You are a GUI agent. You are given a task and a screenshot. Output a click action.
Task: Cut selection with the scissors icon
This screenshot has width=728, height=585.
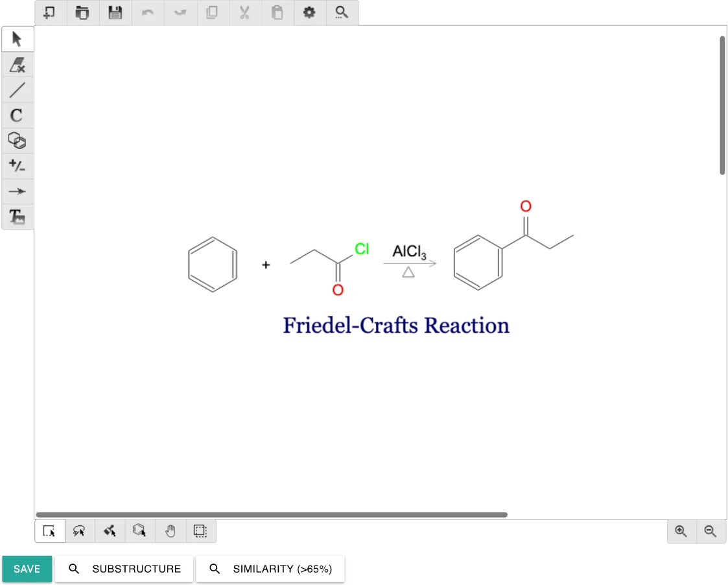244,12
